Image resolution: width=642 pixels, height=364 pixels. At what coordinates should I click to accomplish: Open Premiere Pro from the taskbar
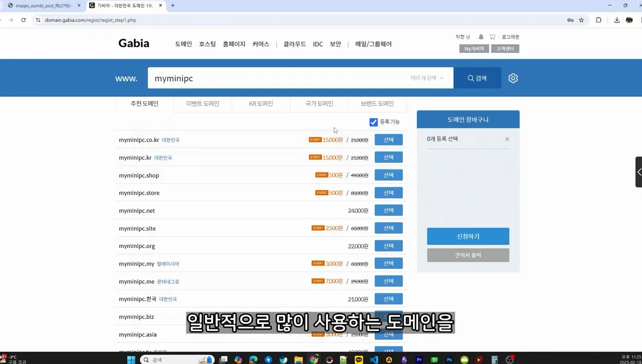419,359
